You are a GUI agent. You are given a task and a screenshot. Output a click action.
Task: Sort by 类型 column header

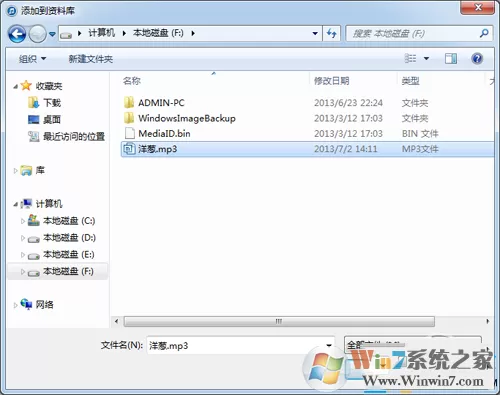pos(410,81)
